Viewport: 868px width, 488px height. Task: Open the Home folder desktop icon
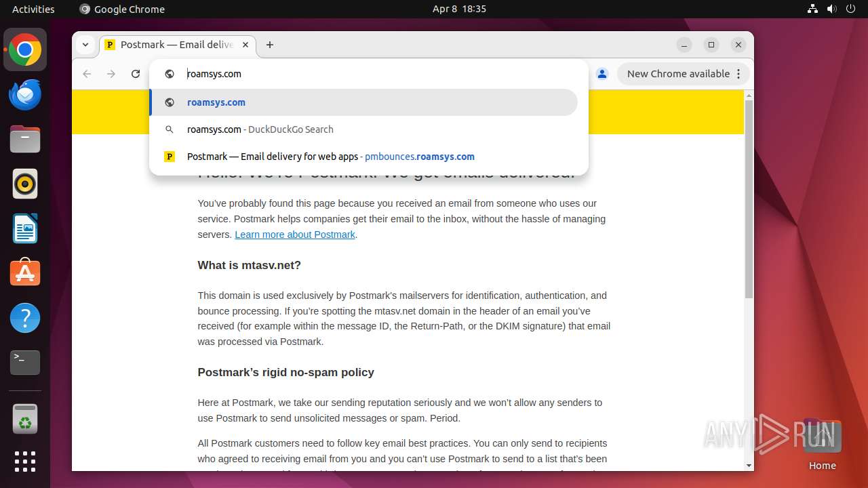[x=822, y=444]
